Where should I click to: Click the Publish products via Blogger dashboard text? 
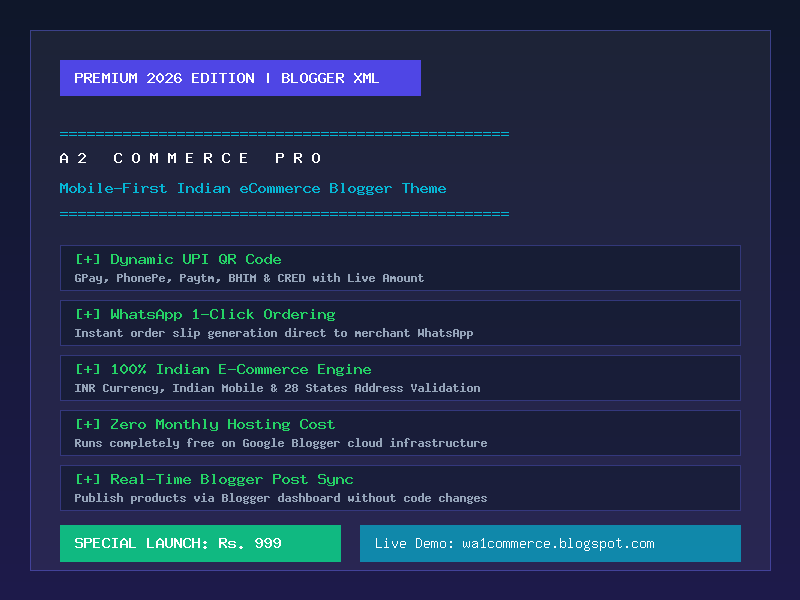pos(281,498)
